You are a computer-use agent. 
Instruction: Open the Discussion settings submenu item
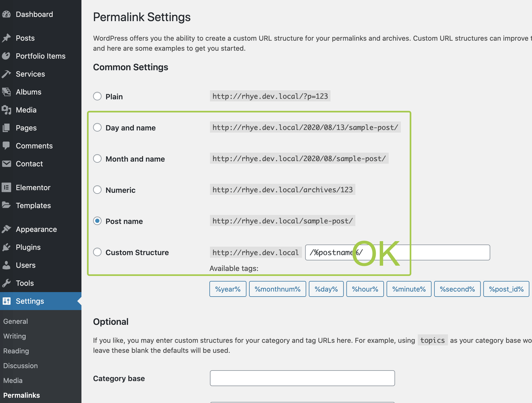(x=21, y=366)
